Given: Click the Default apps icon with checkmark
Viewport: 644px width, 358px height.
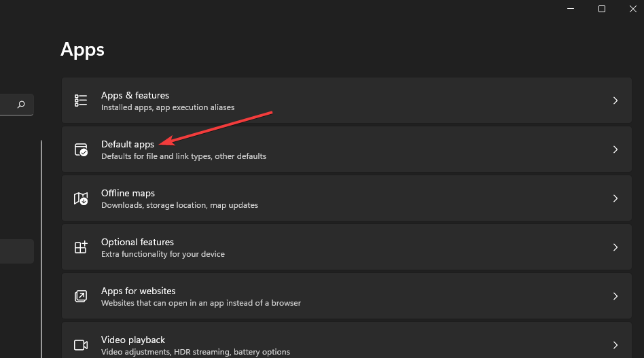Looking at the screenshot, I should point(81,149).
